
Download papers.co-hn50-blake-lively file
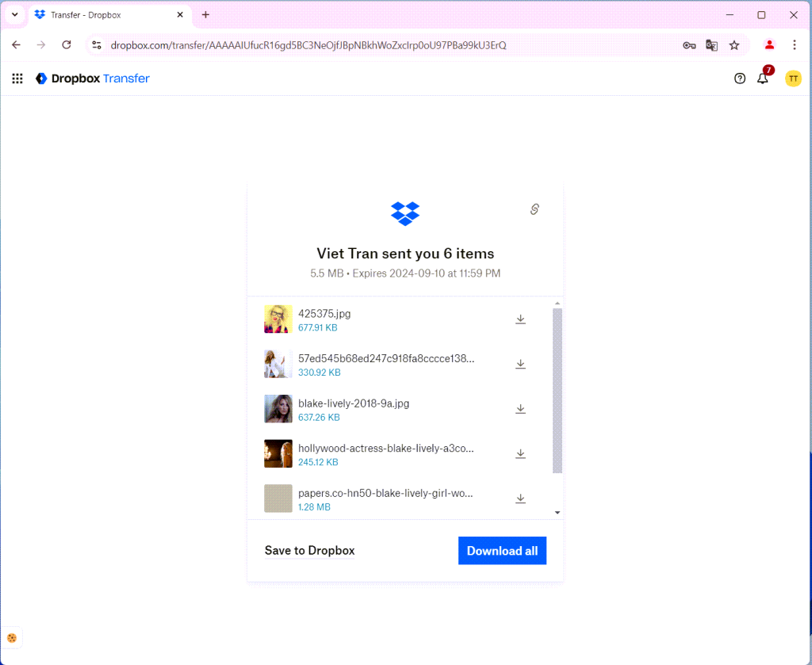(520, 499)
